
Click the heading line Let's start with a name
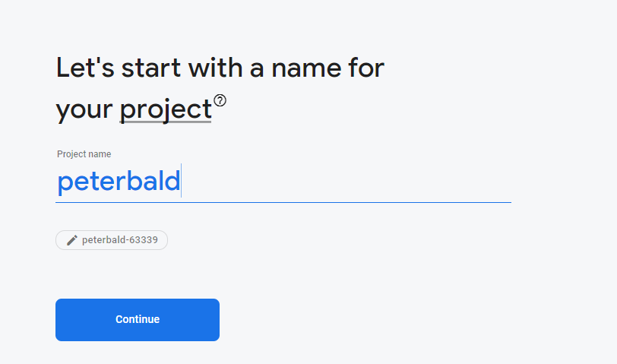click(220, 68)
